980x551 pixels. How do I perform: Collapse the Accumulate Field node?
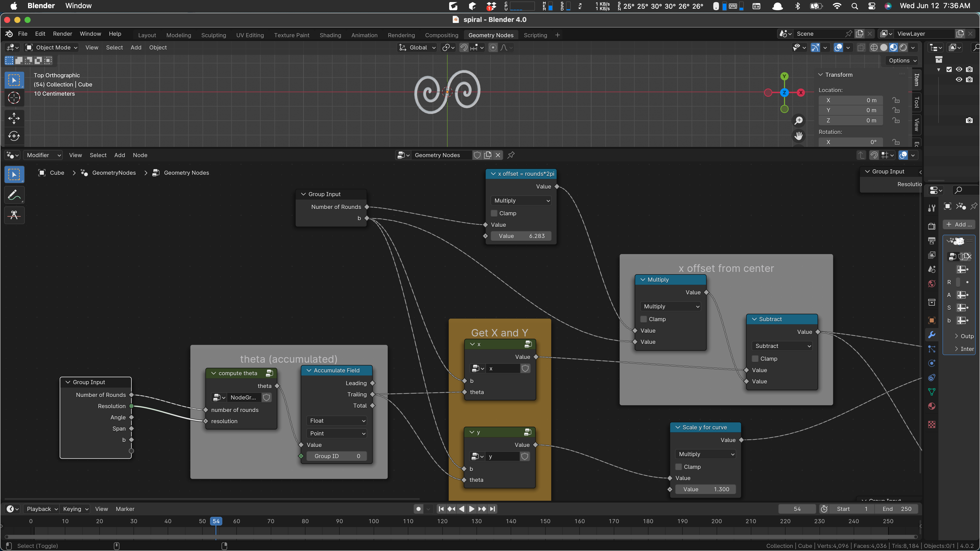click(309, 370)
